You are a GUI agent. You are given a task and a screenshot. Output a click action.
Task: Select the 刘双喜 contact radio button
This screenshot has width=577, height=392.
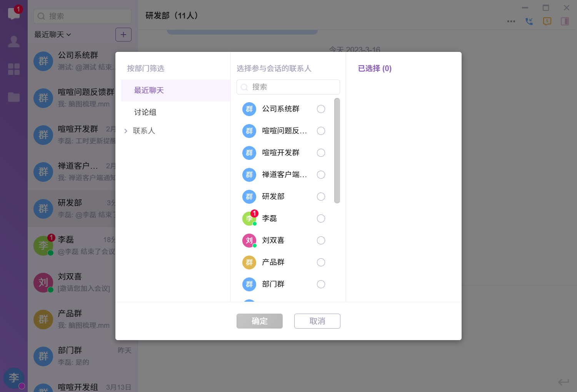pos(321,241)
